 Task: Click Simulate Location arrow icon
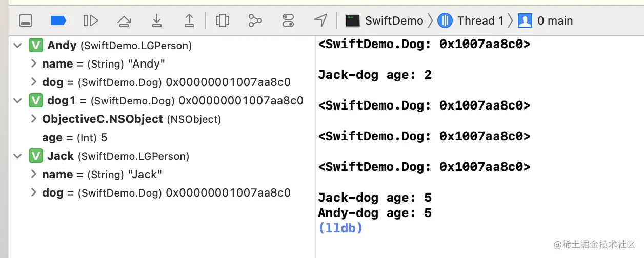[x=320, y=20]
